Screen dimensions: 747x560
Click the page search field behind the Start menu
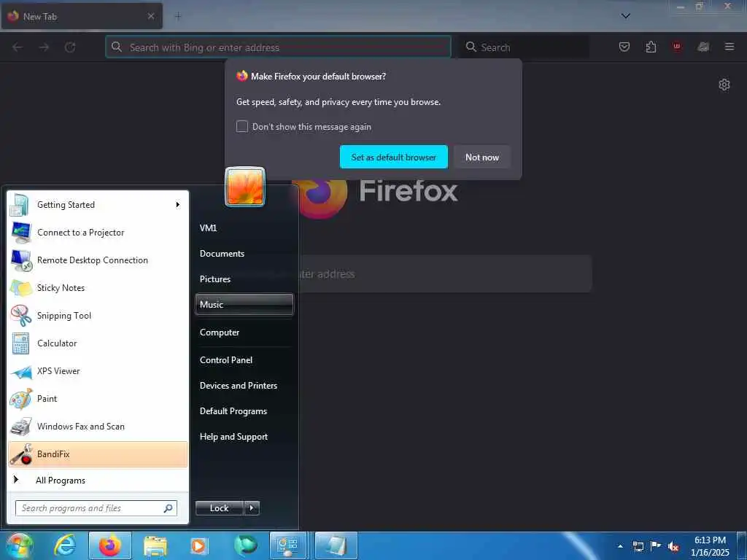tap(444, 274)
